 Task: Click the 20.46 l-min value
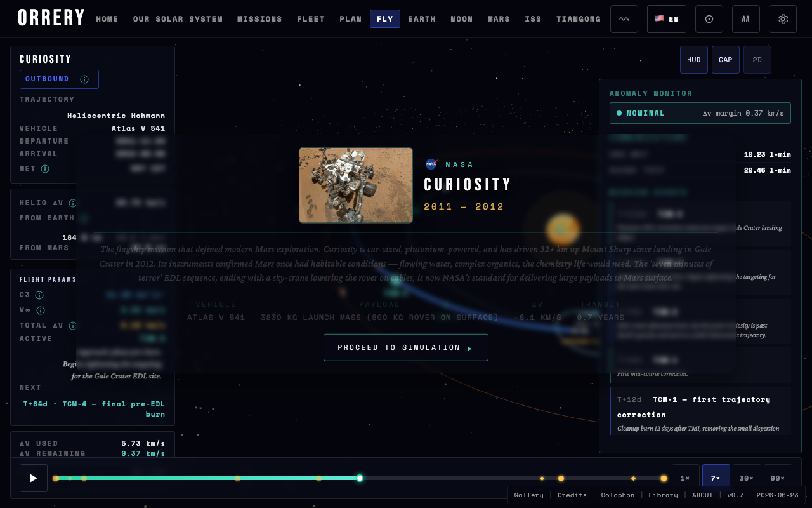768,170
